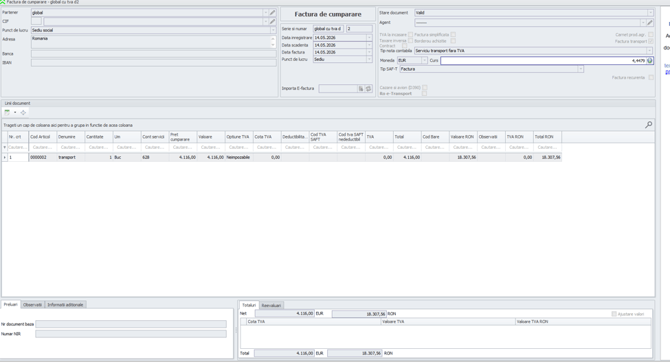This screenshot has height=364, width=670.
Task: Open the Sediu social Punct de lucru dropdown
Action: 273,30
